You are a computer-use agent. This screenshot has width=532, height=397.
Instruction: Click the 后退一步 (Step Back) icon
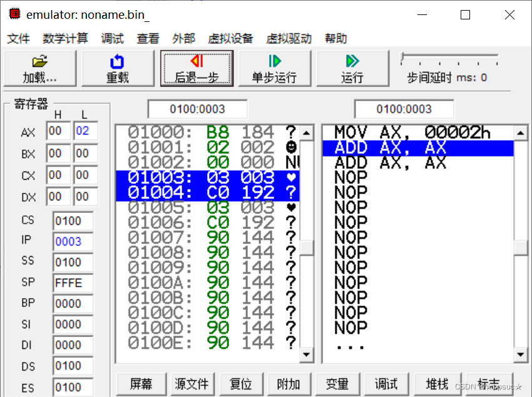click(x=197, y=68)
